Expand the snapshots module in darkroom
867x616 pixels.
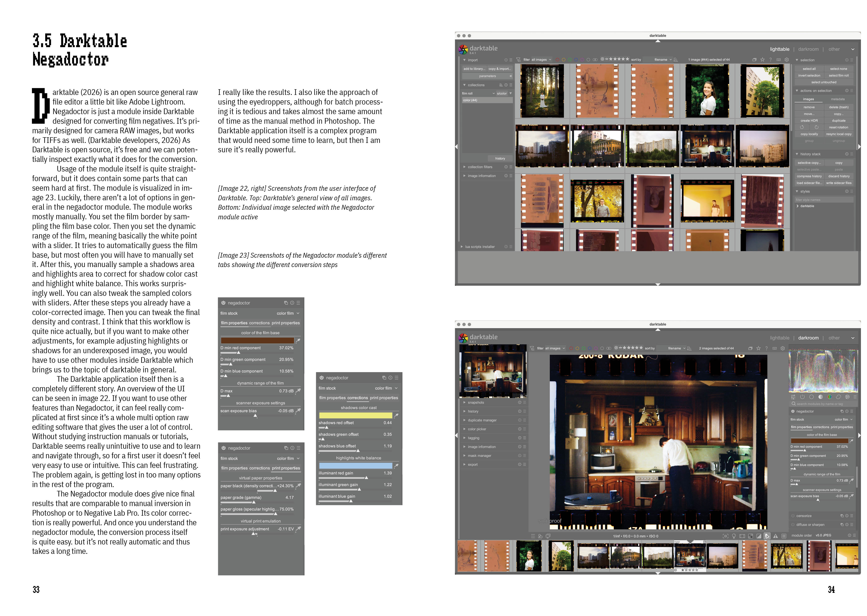pyautogui.click(x=465, y=402)
